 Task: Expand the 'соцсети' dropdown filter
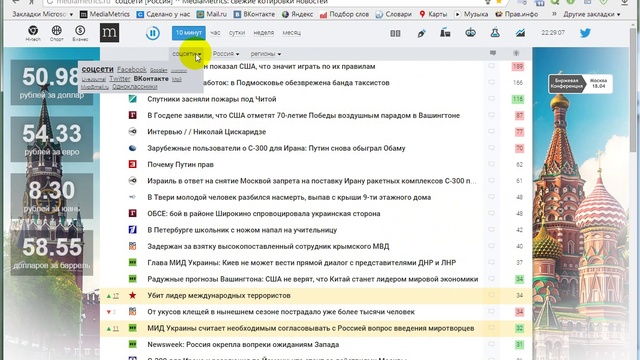click(187, 53)
